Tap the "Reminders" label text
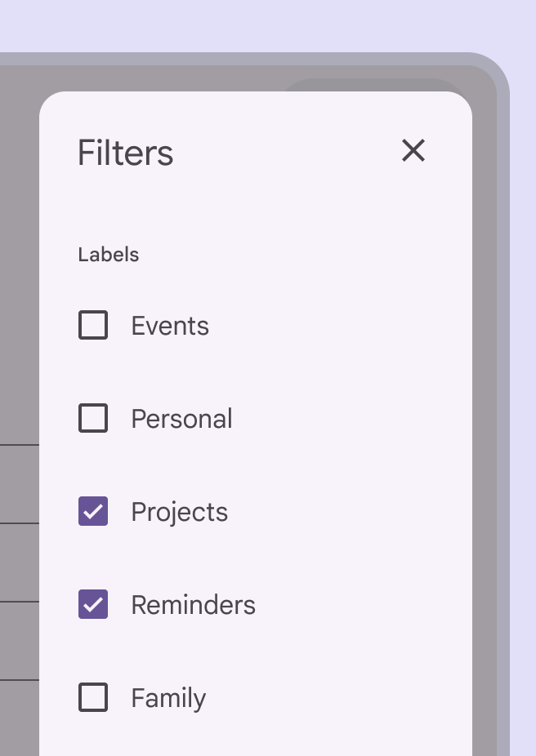This screenshot has width=536, height=756. coord(193,605)
